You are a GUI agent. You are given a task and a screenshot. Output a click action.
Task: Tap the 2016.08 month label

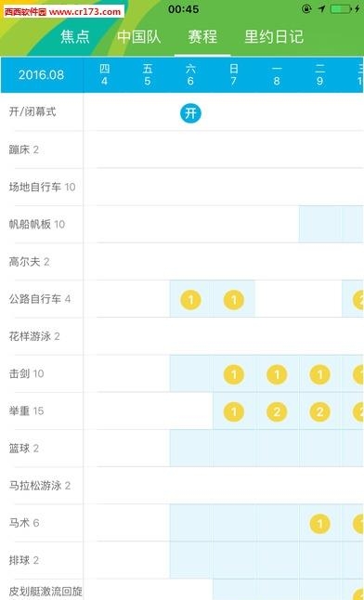[42, 74]
